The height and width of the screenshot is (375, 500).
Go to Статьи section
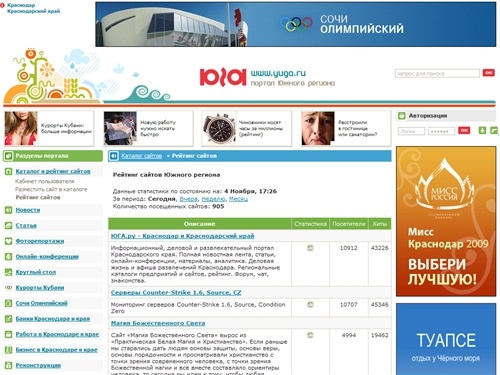26,226
